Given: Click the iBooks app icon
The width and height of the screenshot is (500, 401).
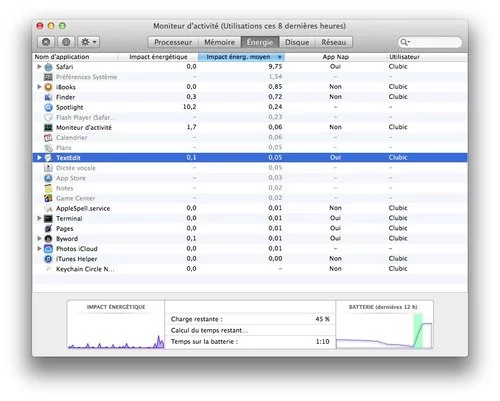Looking at the screenshot, I should pyautogui.click(x=49, y=87).
